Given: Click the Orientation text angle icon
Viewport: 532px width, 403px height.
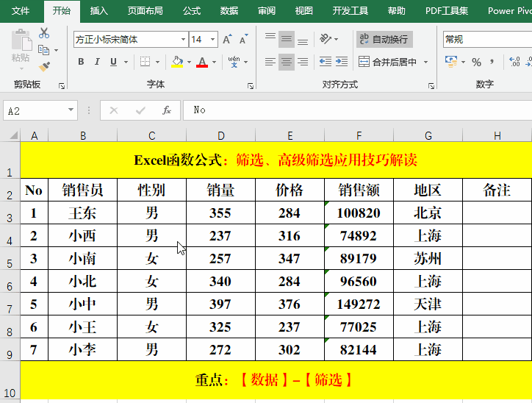Looking at the screenshot, I should pyautogui.click(x=326, y=39).
